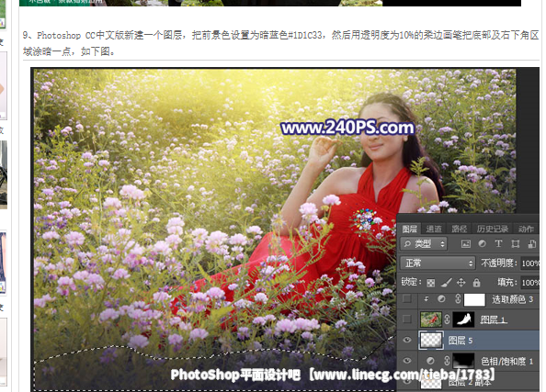The height and width of the screenshot is (392, 546).
Task: Filter layers by smart object icon
Action: (531, 244)
